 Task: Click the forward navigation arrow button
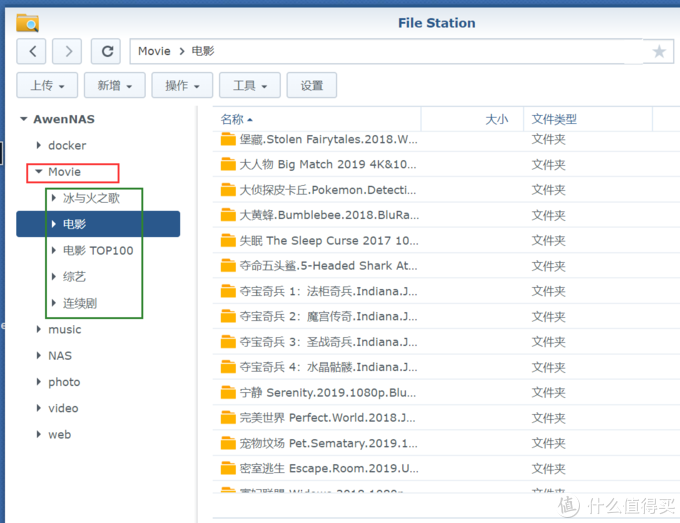[67, 51]
